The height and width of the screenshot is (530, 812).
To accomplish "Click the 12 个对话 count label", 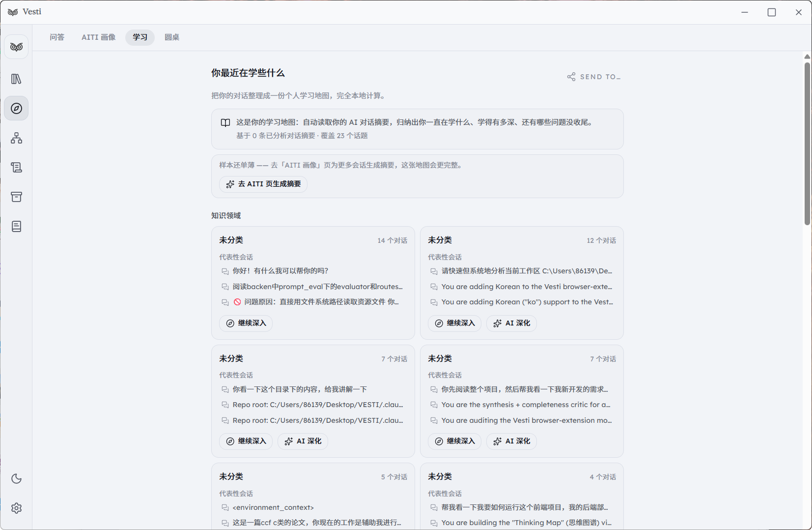I will pos(601,240).
